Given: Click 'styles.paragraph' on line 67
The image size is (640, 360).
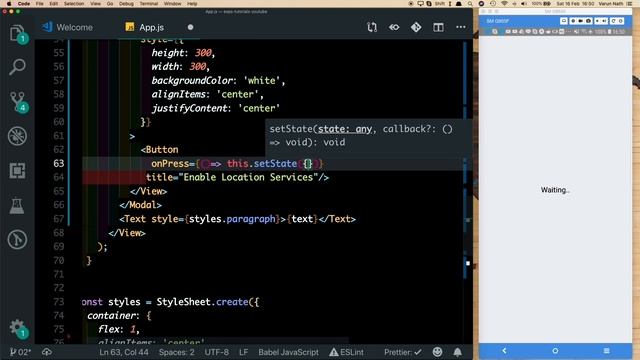Looking at the screenshot, I should click(x=232, y=219).
